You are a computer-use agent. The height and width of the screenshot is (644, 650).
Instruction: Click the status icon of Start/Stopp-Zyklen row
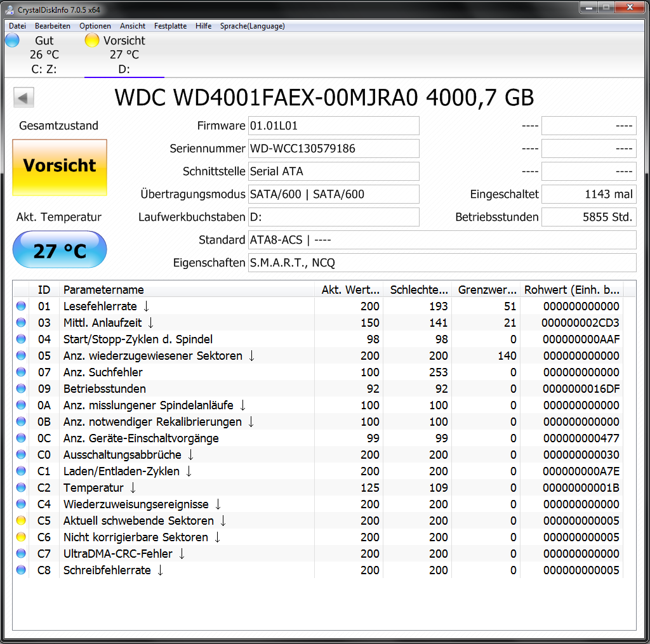point(21,339)
